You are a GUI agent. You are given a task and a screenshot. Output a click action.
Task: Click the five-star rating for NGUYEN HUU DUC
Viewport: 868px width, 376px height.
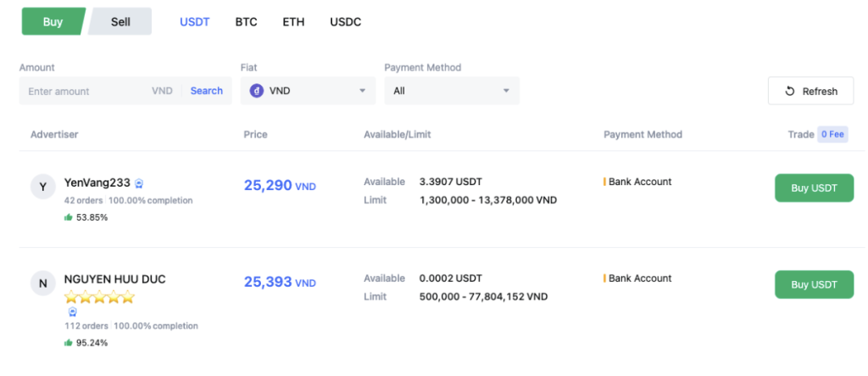99,297
